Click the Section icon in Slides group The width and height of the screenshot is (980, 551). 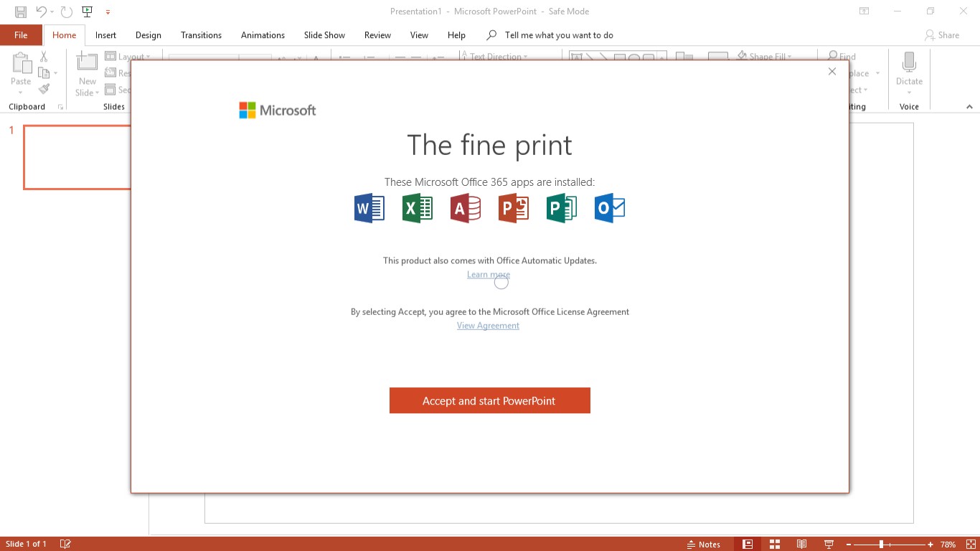110,90
